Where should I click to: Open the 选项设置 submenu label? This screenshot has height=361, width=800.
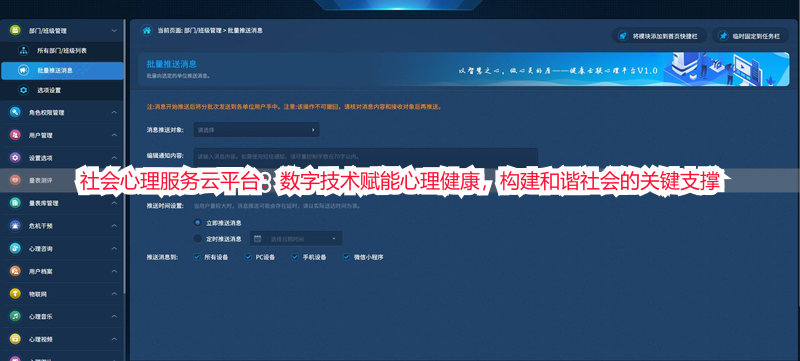49,90
